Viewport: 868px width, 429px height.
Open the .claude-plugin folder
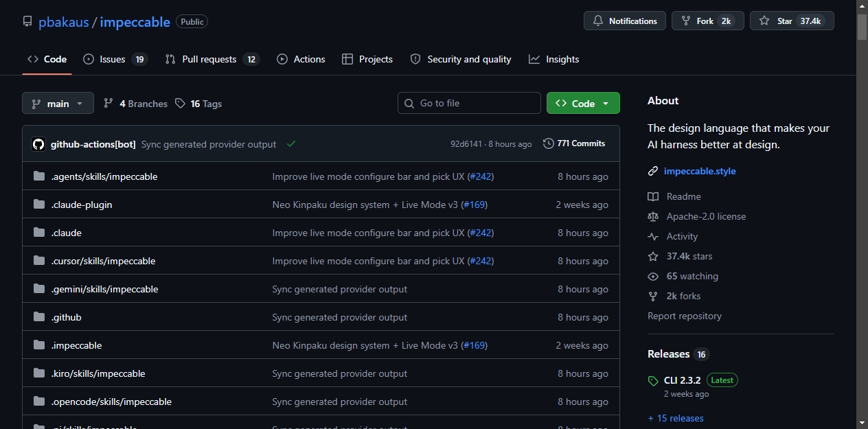(82, 205)
